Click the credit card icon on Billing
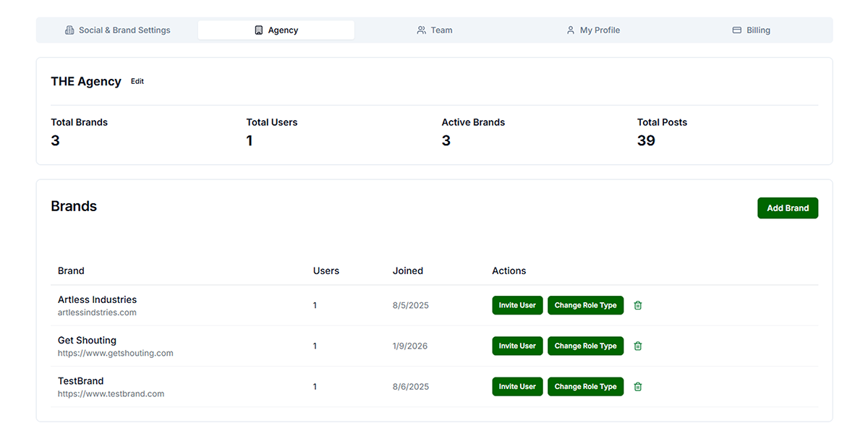868x444 pixels. (737, 30)
